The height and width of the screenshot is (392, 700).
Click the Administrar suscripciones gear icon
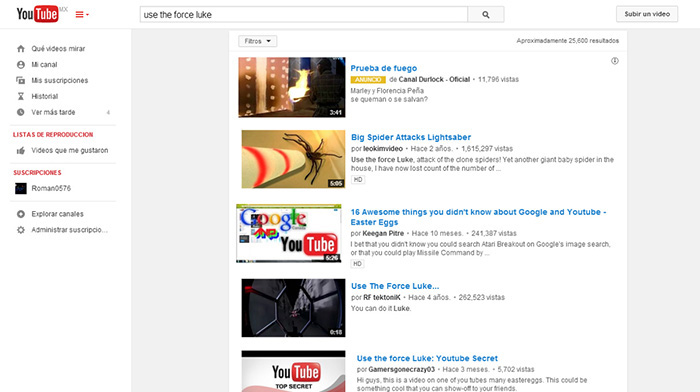[x=21, y=230]
